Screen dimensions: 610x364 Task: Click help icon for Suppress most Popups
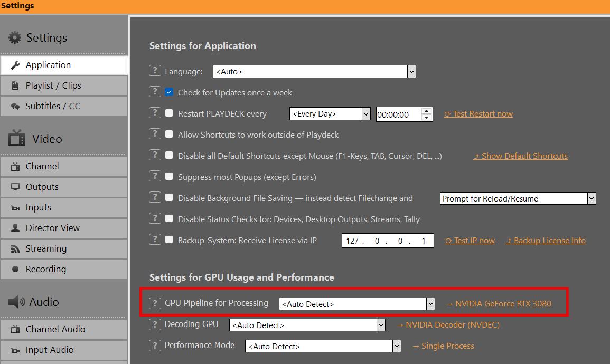pos(154,177)
